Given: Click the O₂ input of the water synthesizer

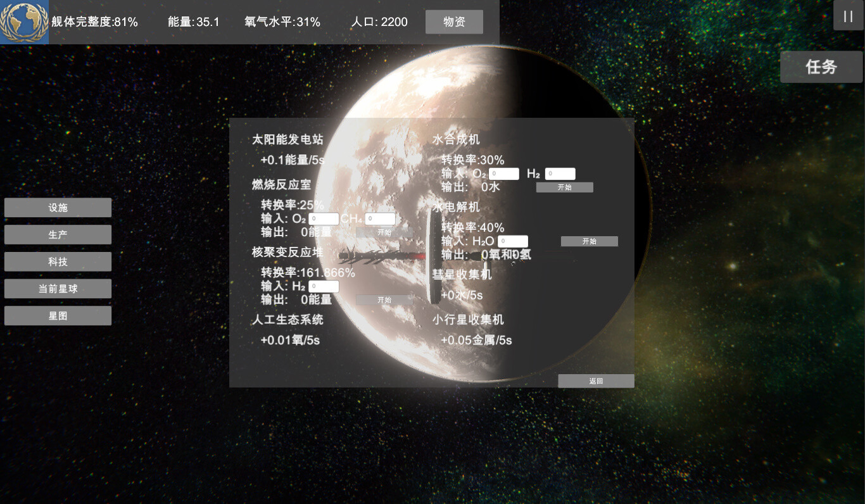Looking at the screenshot, I should [503, 173].
